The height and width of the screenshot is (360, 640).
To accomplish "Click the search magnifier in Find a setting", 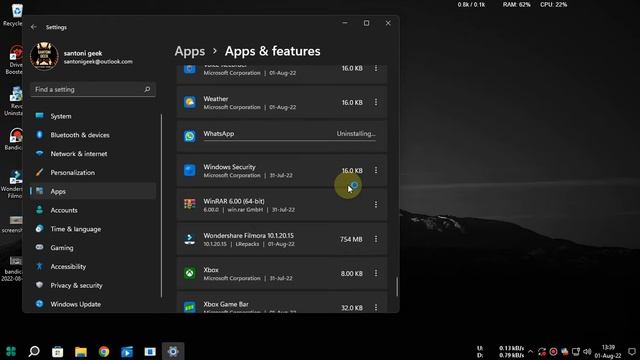I will [147, 89].
